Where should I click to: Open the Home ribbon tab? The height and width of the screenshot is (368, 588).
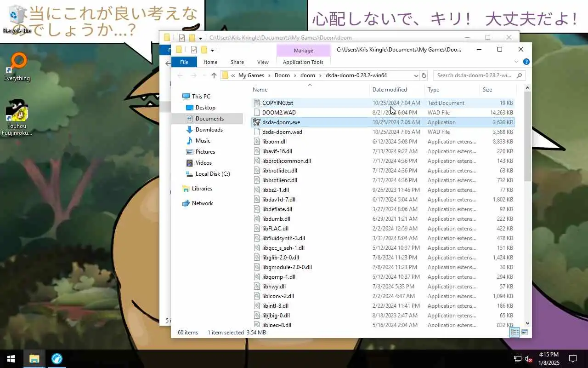210,62
